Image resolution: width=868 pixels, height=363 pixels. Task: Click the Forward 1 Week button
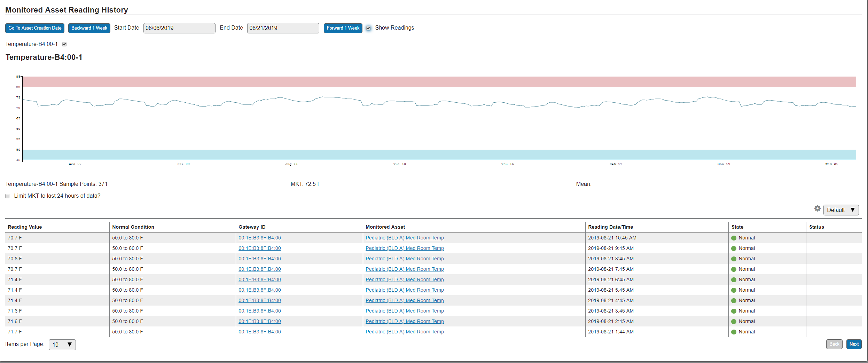pos(343,28)
